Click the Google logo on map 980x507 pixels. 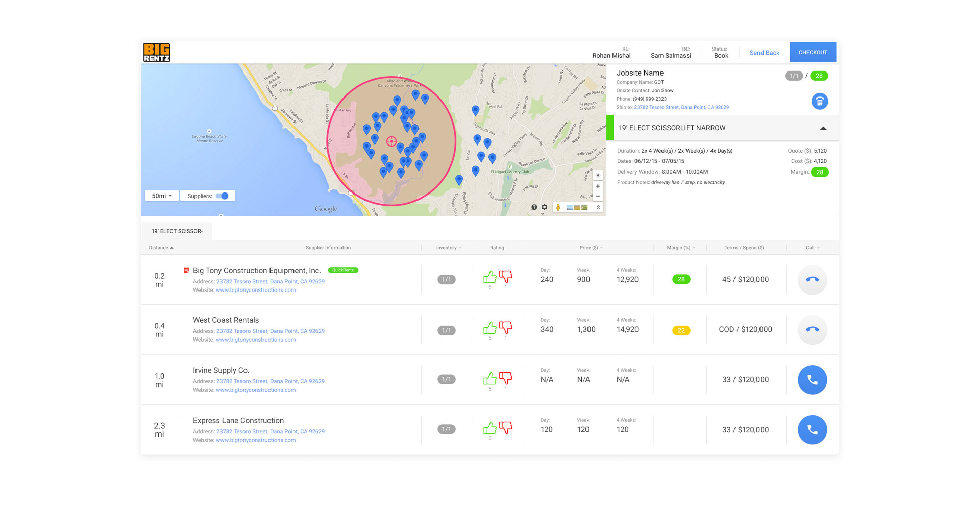[x=326, y=209]
